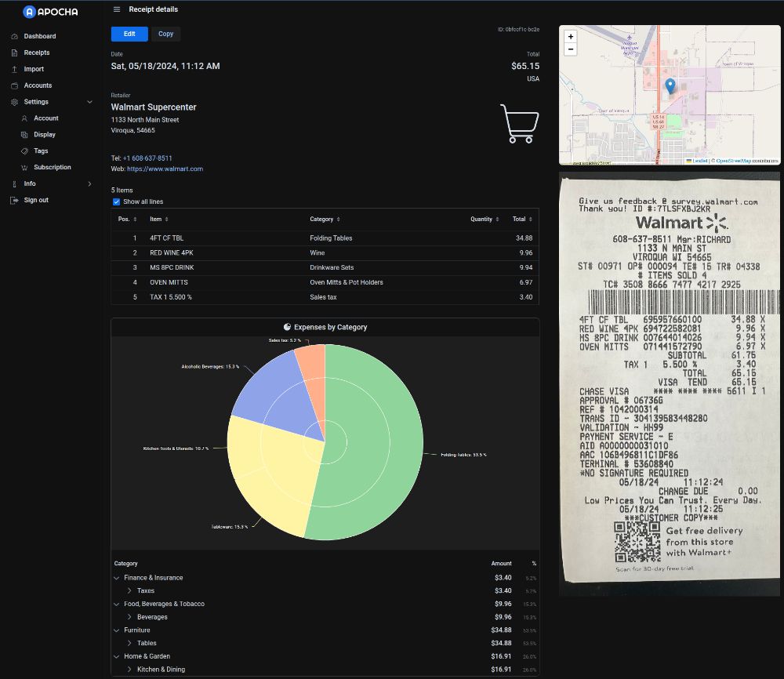Click the Settings gear icon
The width and height of the screenshot is (784, 679).
14,102
